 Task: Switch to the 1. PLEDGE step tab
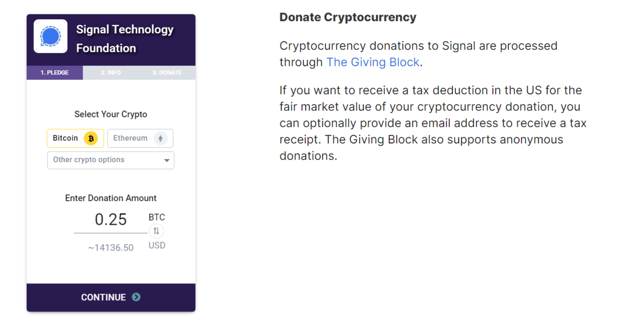tap(54, 73)
